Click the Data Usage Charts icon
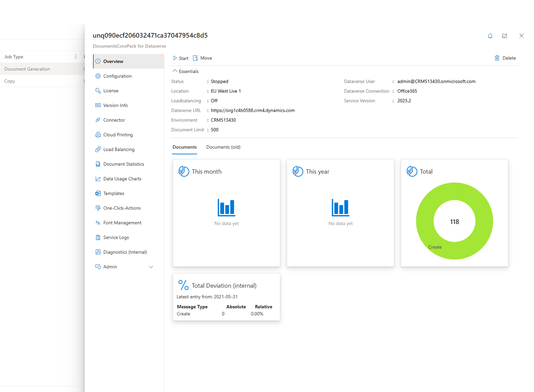 (x=98, y=179)
